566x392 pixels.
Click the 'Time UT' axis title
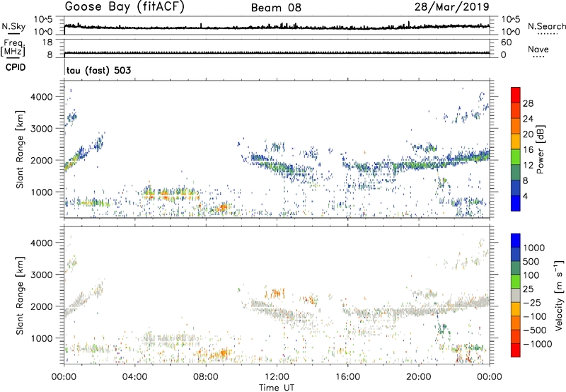pos(277,388)
